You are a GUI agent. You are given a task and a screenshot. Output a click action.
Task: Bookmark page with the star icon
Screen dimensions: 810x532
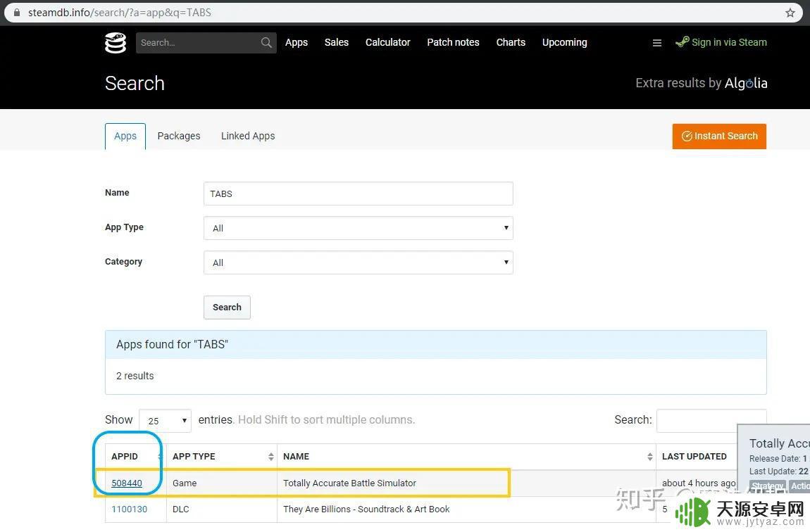[x=790, y=13]
